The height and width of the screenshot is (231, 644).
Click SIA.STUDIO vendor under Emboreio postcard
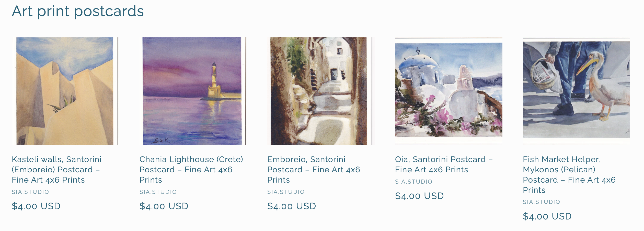pos(286,192)
